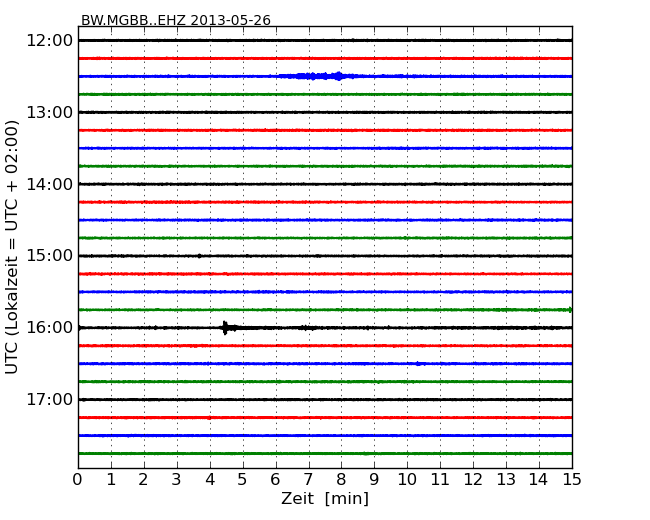Image resolution: width=650 pixels, height=520 pixels.
Task: Click x-axis tick label 4
Action: click(x=210, y=480)
